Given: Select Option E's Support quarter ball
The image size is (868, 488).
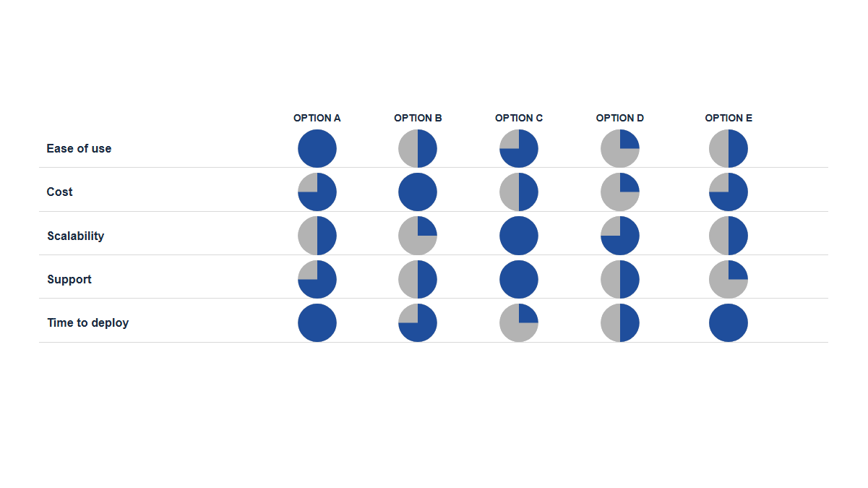Looking at the screenshot, I should point(729,280).
